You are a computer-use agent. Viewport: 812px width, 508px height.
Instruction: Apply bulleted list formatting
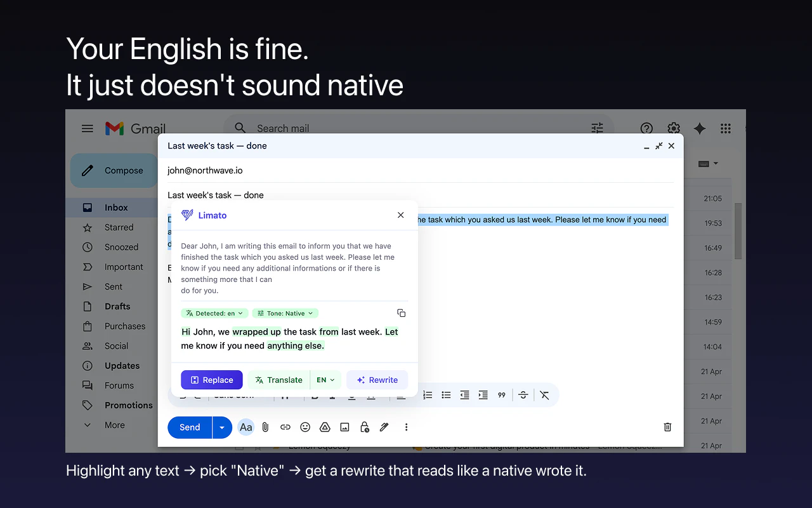pyautogui.click(x=446, y=395)
